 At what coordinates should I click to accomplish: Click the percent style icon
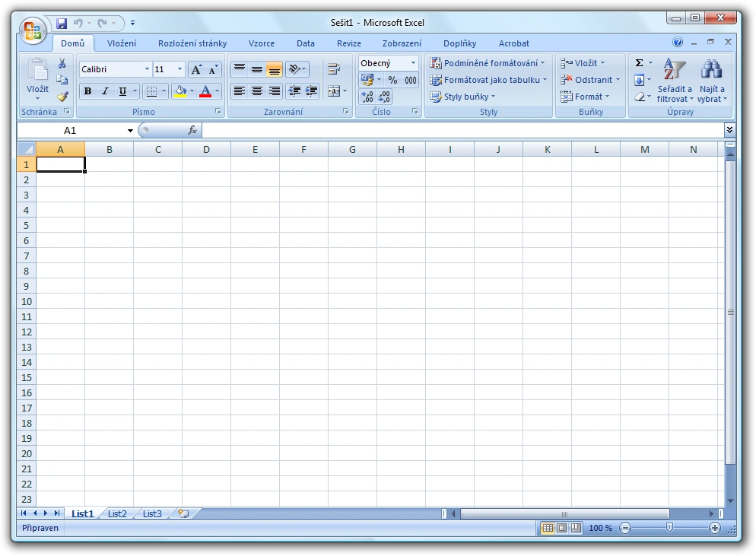pyautogui.click(x=392, y=80)
